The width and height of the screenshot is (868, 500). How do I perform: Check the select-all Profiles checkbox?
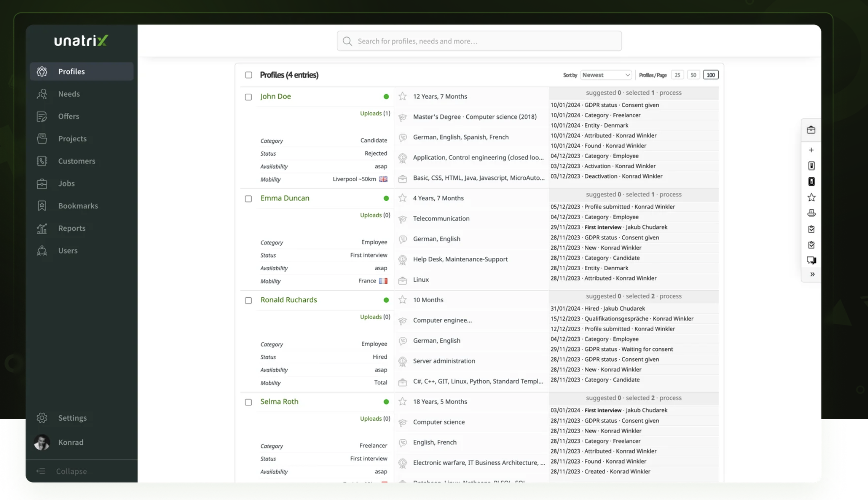pyautogui.click(x=249, y=75)
